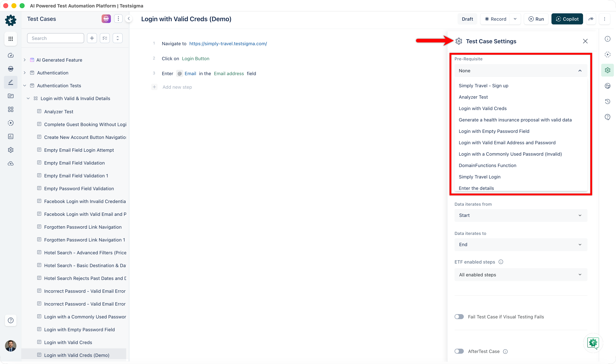This screenshot has height=364, width=616.
Task: Click the Login Button element in step 2
Action: click(x=195, y=59)
